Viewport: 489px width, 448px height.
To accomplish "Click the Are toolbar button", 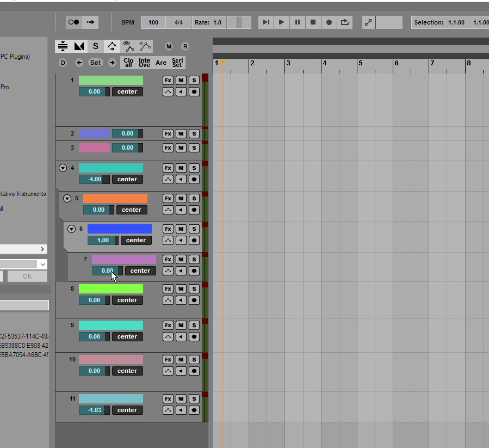I will [x=161, y=63].
